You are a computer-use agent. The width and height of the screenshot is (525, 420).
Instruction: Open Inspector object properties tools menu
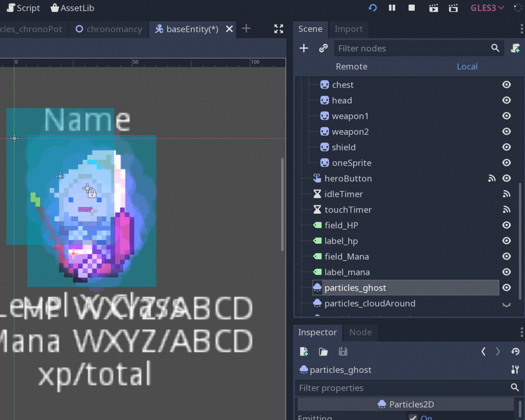[515, 370]
